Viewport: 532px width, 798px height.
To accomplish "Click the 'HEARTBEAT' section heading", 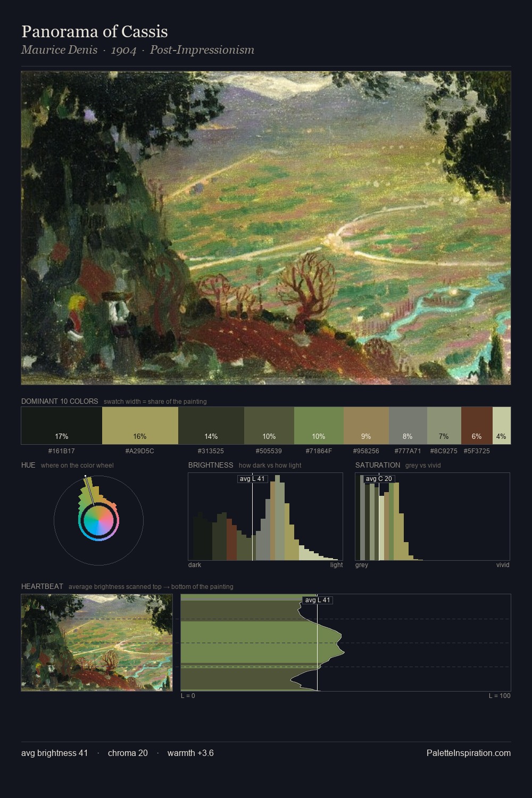I will pyautogui.click(x=42, y=586).
